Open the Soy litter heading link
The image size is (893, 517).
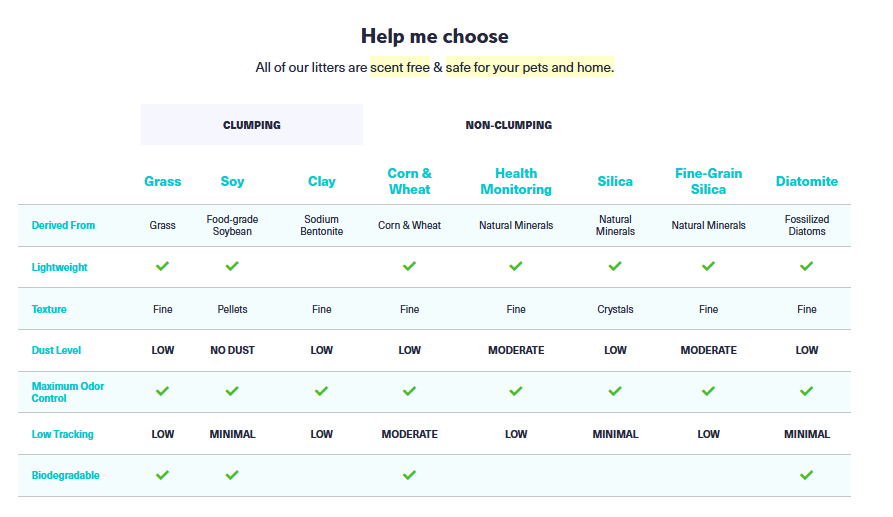click(232, 181)
